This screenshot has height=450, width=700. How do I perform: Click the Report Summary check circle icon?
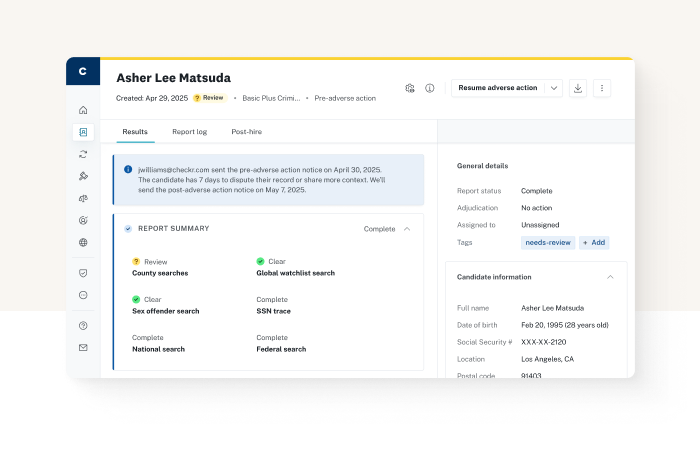tap(128, 229)
